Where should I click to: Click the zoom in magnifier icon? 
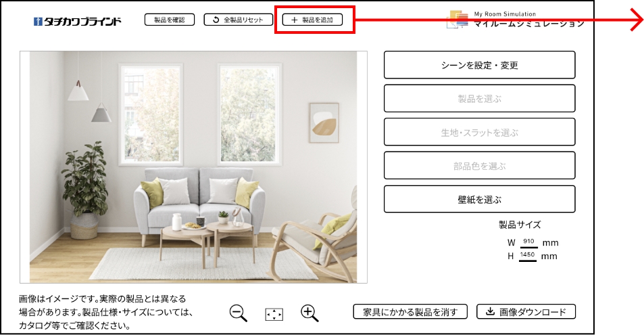coord(309,313)
